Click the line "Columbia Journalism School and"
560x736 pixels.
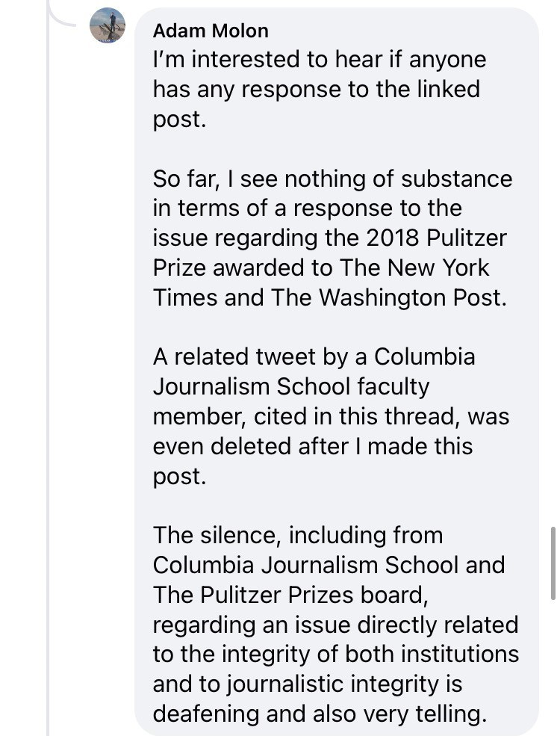pyautogui.click(x=329, y=565)
